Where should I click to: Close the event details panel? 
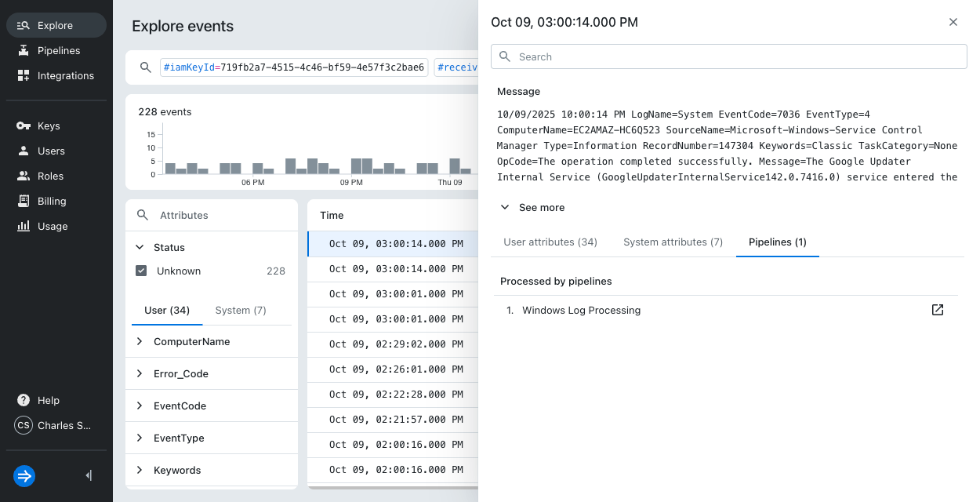click(953, 22)
